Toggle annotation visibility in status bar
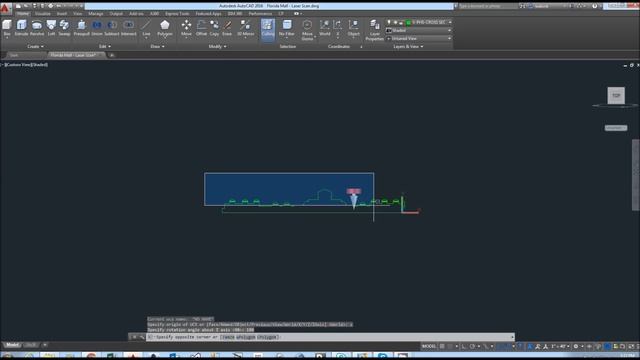This screenshot has width=640, height=360. 530,346
